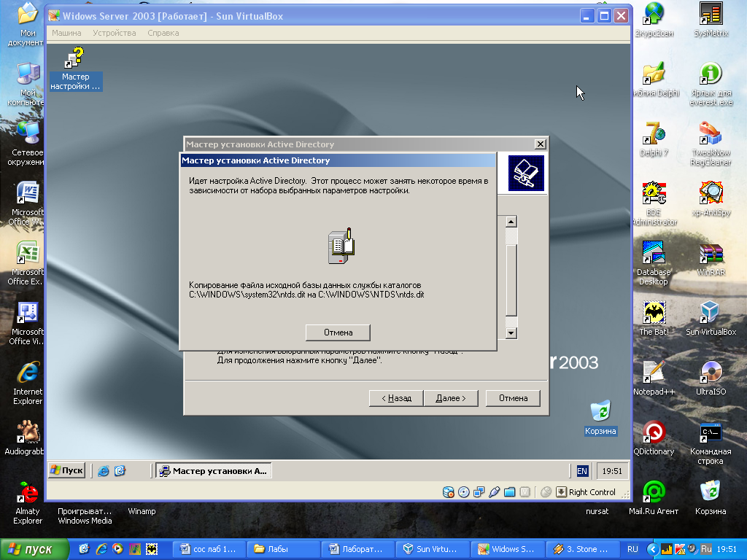Select the 2курс2сем desktop shortcut
The height and width of the screenshot is (560, 747).
click(x=654, y=20)
